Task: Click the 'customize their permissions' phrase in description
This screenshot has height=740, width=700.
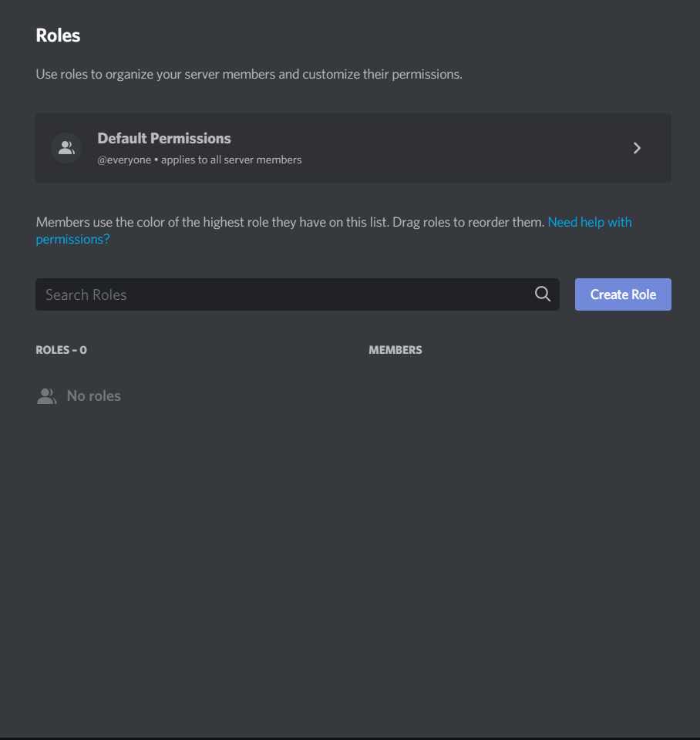Action: 382,74
